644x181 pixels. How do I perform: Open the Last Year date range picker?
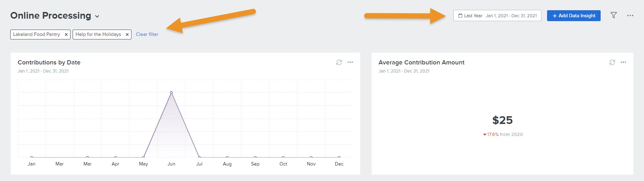pyautogui.click(x=497, y=15)
